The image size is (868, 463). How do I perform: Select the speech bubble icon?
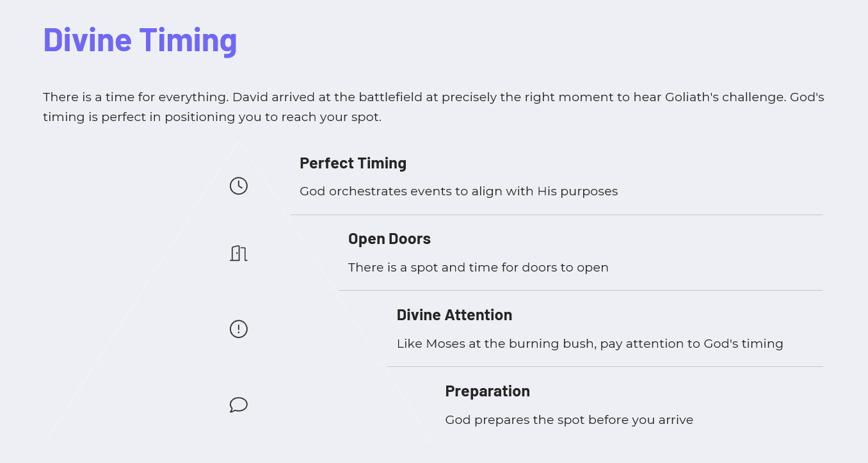239,405
